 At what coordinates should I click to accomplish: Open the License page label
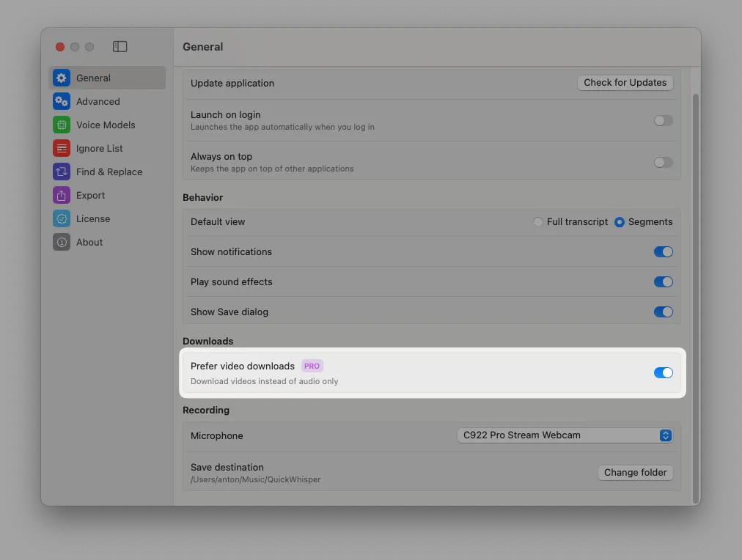click(93, 219)
